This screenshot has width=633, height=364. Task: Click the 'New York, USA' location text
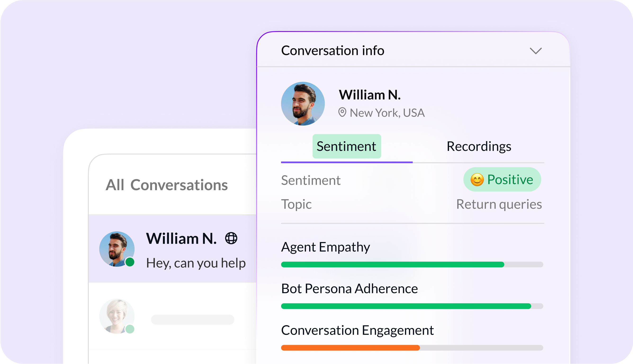(x=387, y=113)
